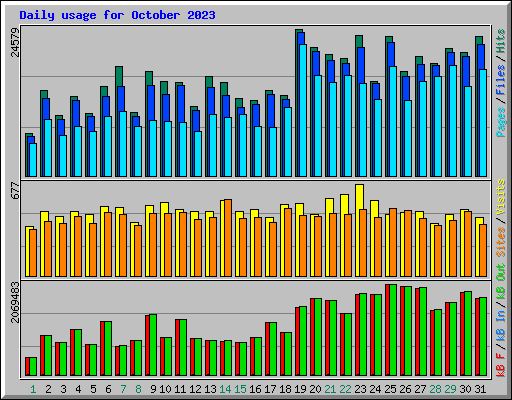Screen dimensions: 512x400
Task: Click the 'kB F' legend label
Action: (501, 364)
